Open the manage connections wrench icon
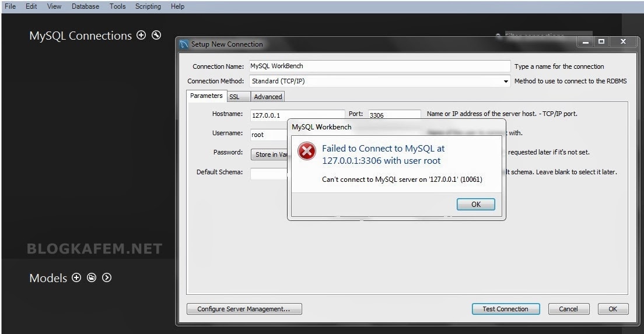644x334 pixels. click(x=156, y=36)
